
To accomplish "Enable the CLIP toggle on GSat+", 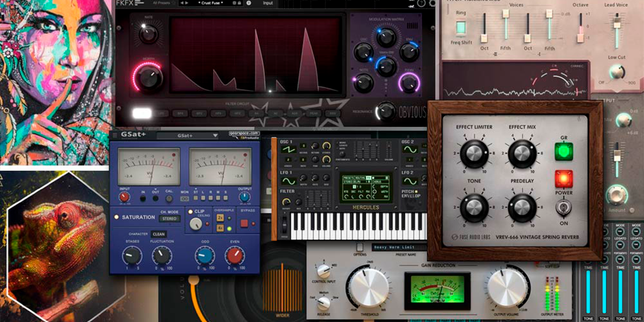I will (x=190, y=212).
